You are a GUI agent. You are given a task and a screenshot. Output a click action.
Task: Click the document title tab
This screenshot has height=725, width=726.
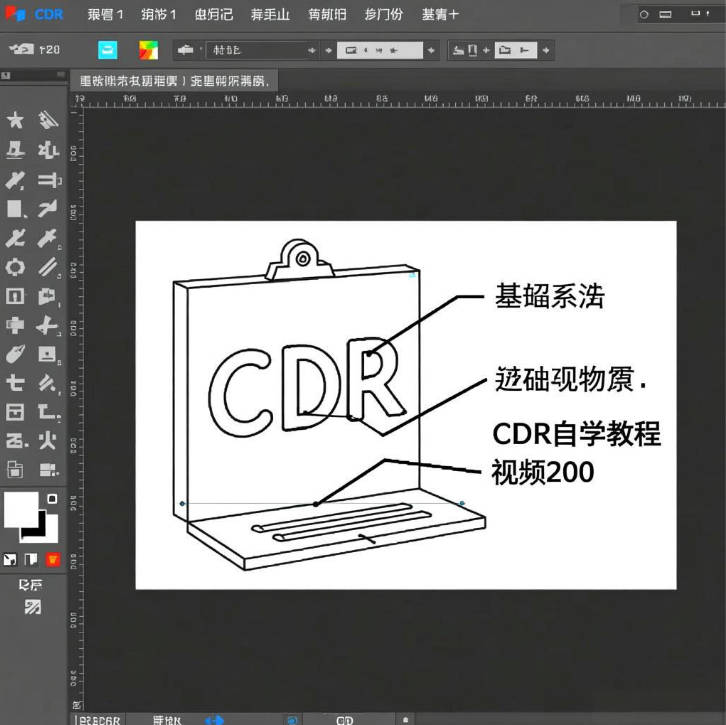175,80
